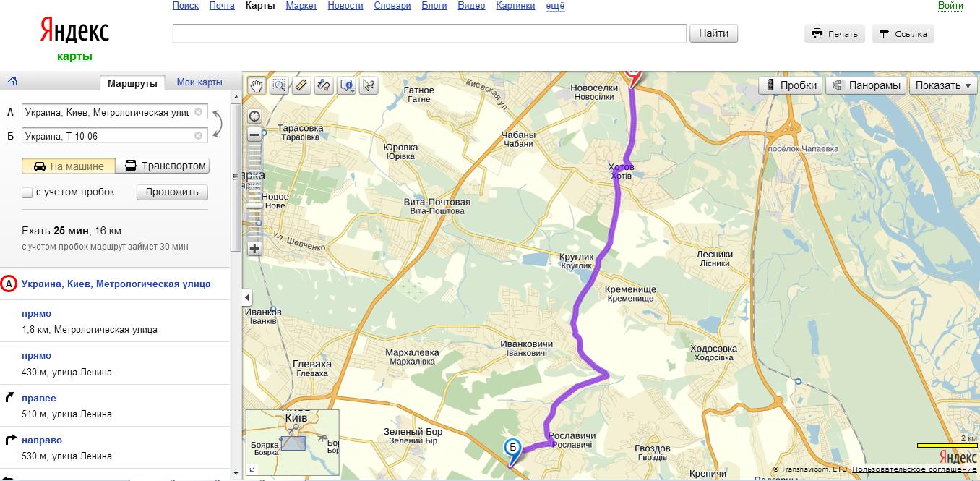Open 'Словари' in top navigation

[x=392, y=6]
